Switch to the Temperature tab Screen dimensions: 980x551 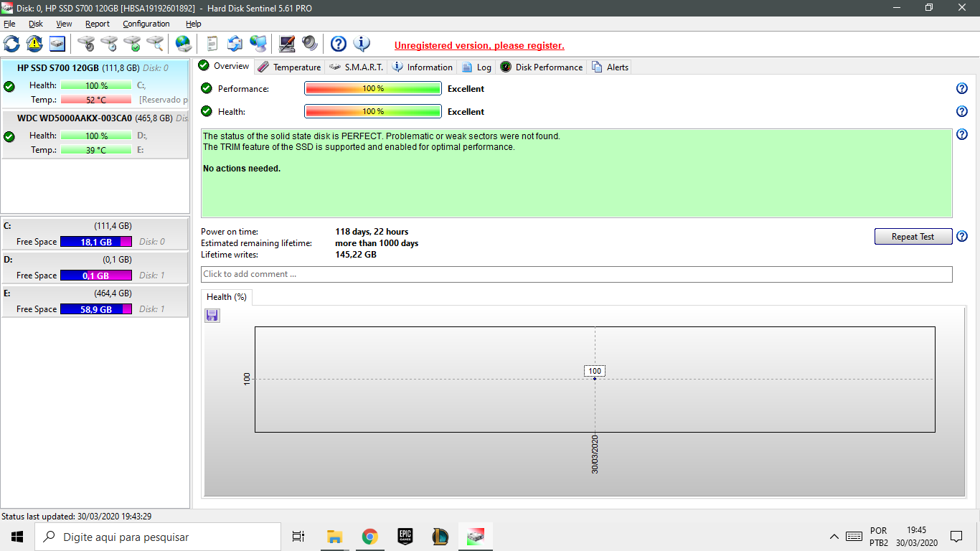point(289,67)
